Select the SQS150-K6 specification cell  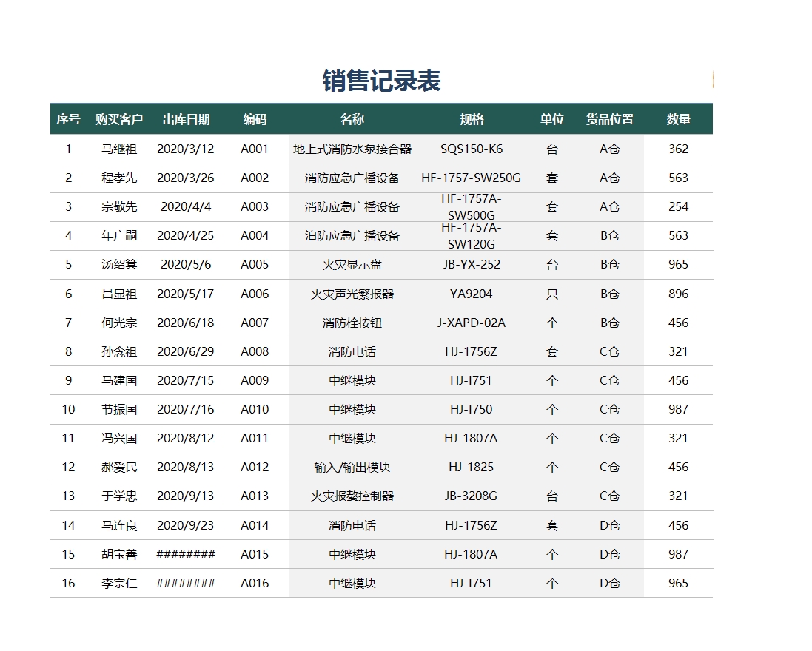point(472,149)
